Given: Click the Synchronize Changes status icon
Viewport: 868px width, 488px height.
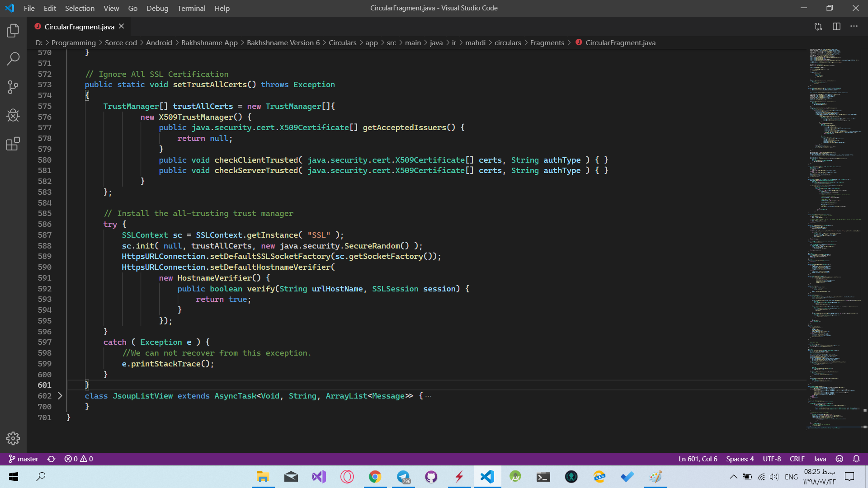Looking at the screenshot, I should coord(52,459).
